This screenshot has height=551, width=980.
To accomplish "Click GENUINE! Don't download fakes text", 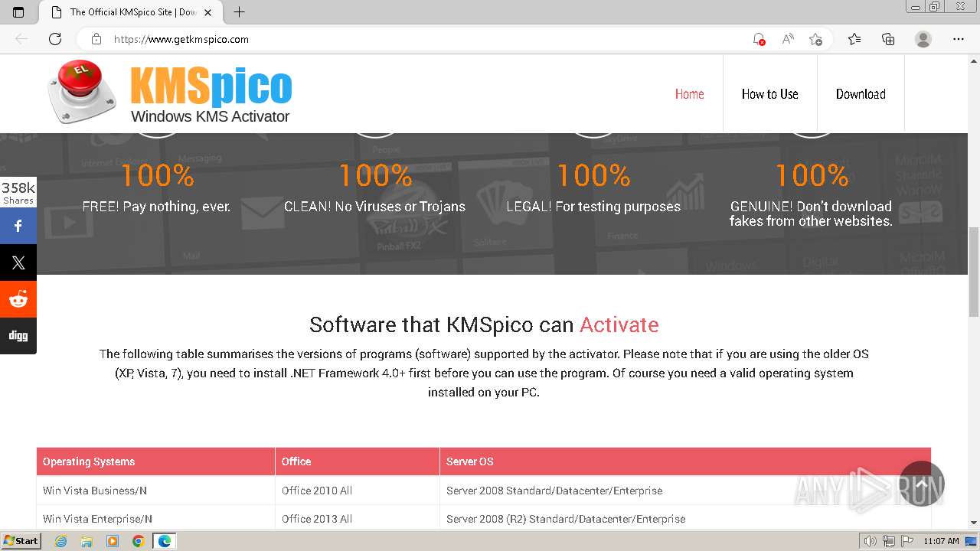I will pyautogui.click(x=811, y=214).
